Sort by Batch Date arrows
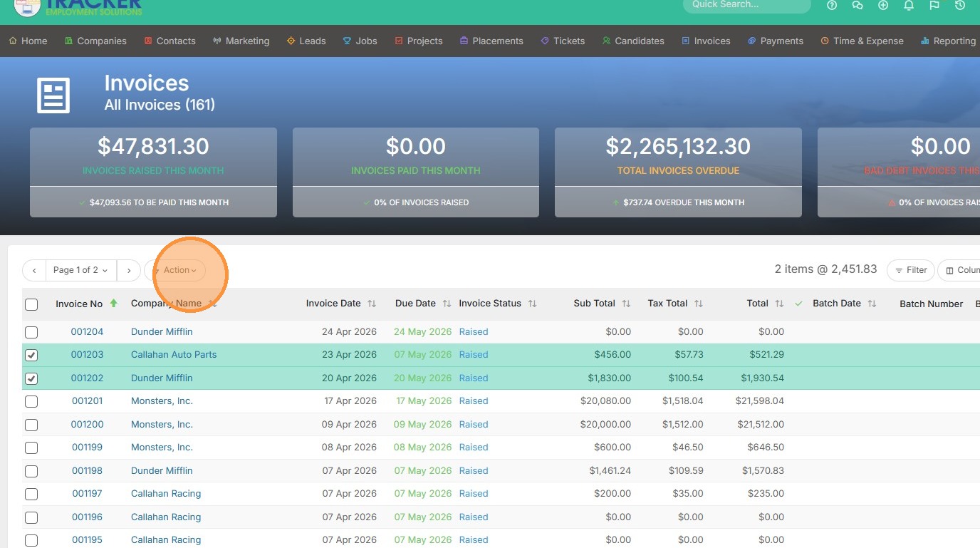Viewport: 980px width, 548px height. coord(872,304)
